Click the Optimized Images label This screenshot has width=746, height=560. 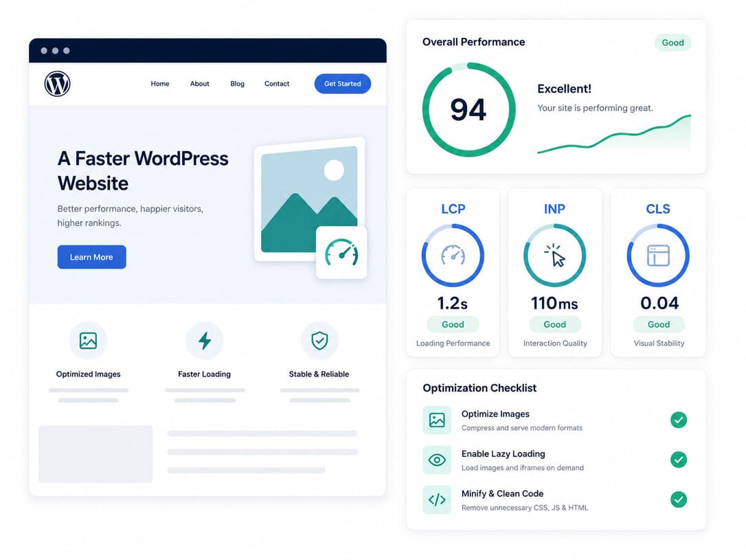(x=88, y=374)
